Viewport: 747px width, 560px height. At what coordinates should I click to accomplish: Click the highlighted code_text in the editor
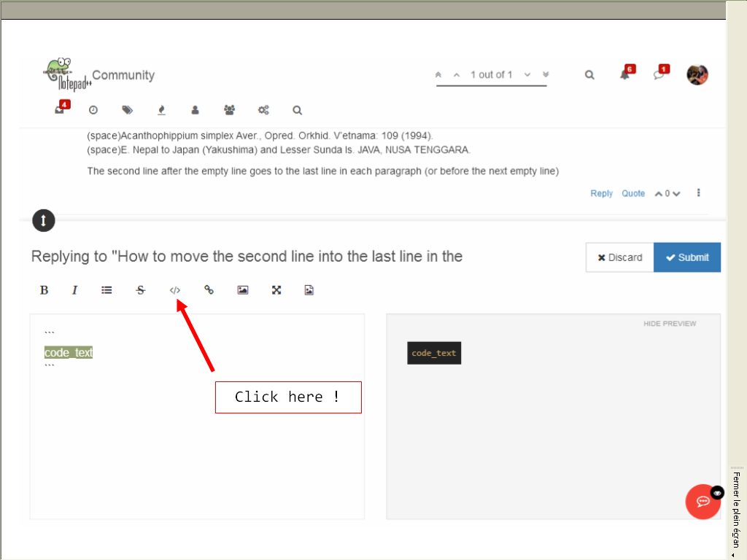click(69, 352)
